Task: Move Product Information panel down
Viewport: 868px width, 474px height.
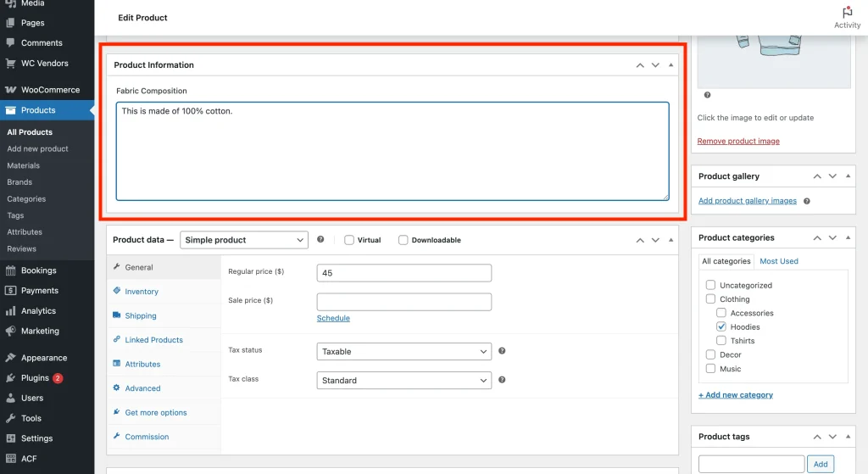Action: (x=655, y=64)
